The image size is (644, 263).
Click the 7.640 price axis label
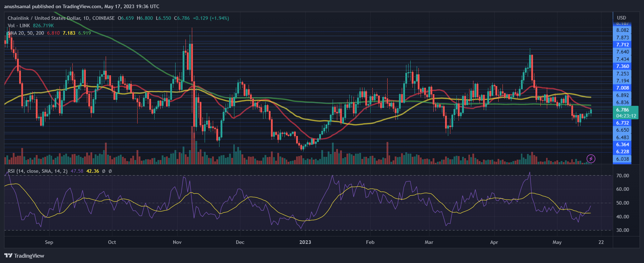click(x=622, y=52)
